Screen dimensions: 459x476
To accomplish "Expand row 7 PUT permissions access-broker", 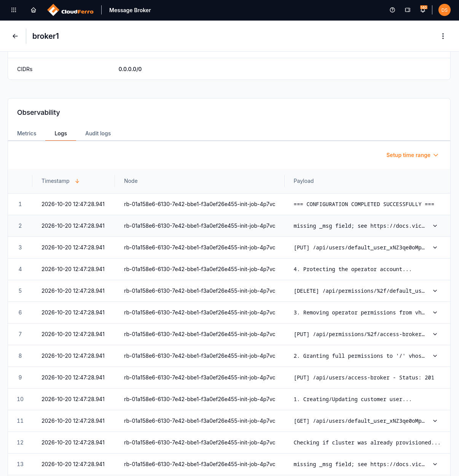I will [435, 334].
